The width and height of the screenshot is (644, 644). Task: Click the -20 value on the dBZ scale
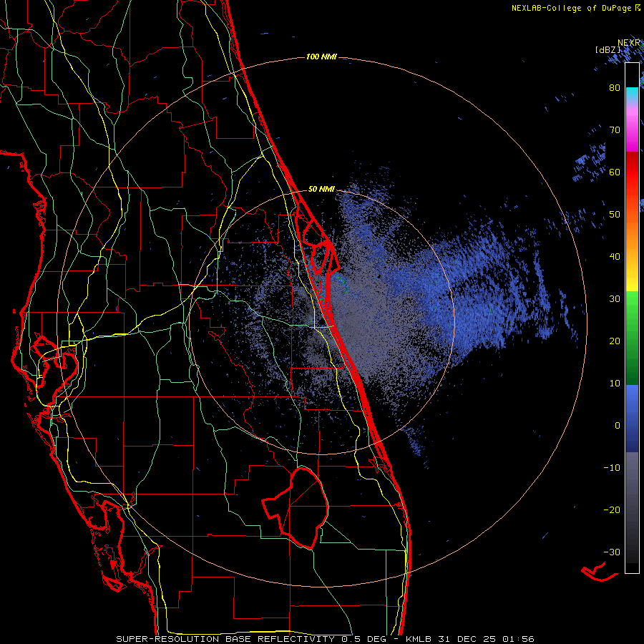pyautogui.click(x=612, y=510)
